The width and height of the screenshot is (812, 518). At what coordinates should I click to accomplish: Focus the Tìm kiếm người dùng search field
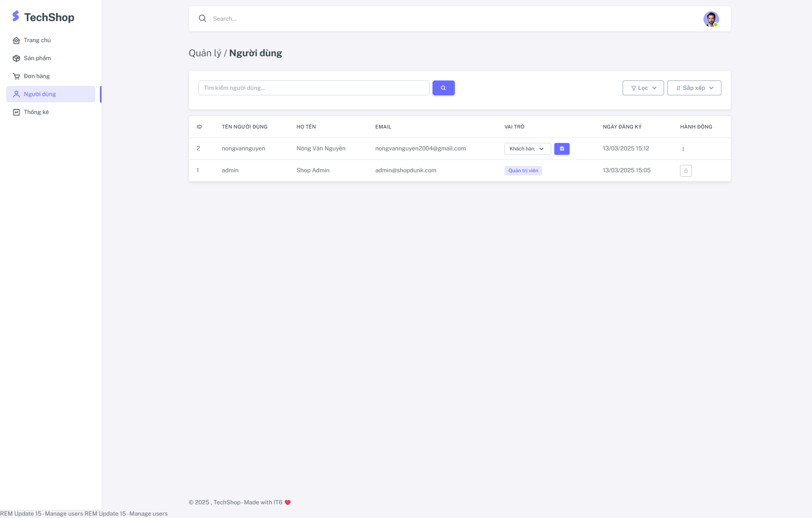click(x=313, y=88)
